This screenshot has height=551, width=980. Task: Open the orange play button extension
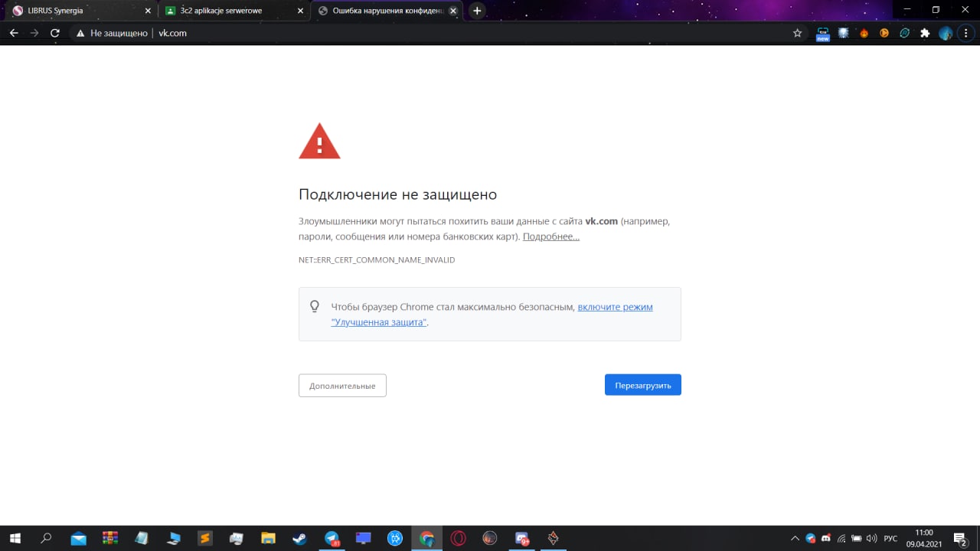coord(884,33)
